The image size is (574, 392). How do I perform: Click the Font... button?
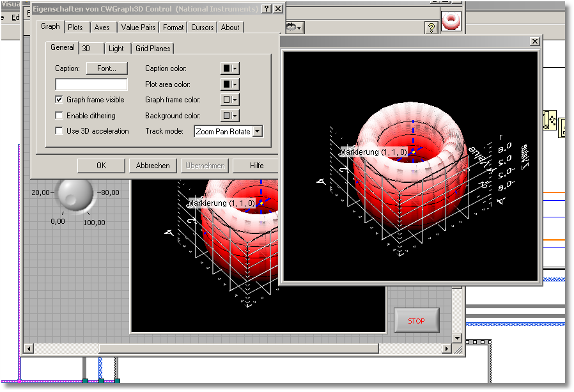click(107, 68)
